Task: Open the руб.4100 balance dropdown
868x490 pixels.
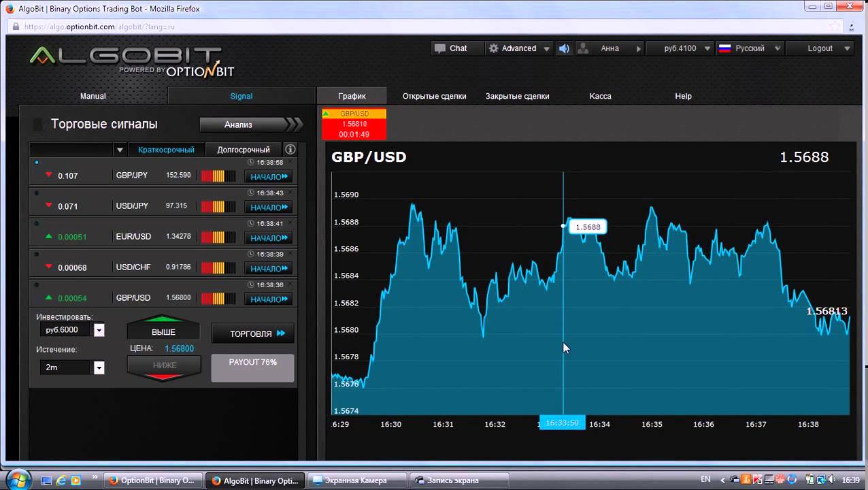Action: pos(680,48)
